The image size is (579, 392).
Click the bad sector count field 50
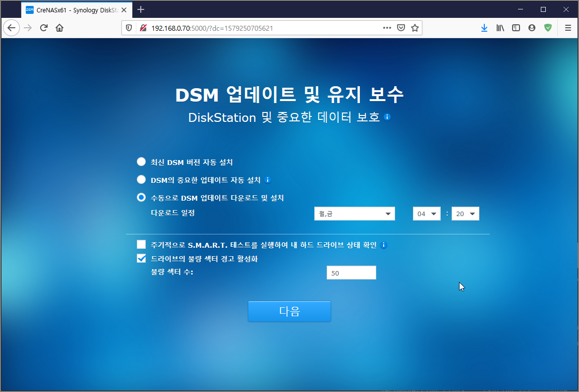[x=351, y=273]
